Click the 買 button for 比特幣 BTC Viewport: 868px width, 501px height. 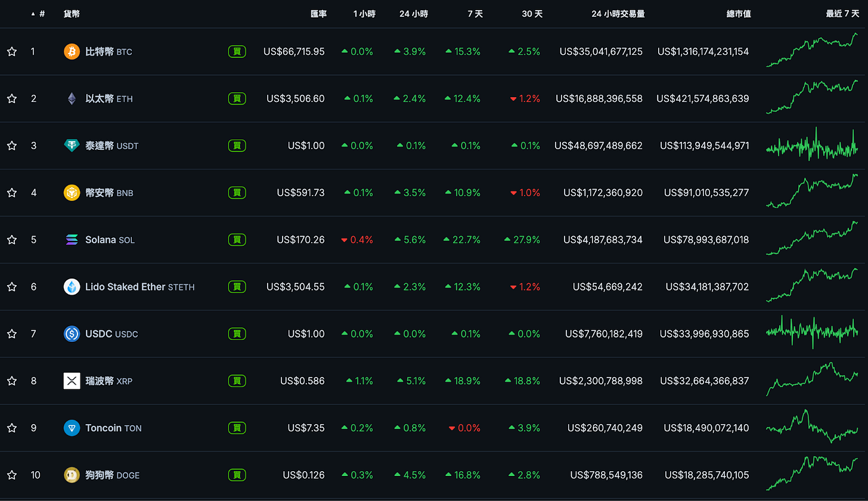[237, 52]
